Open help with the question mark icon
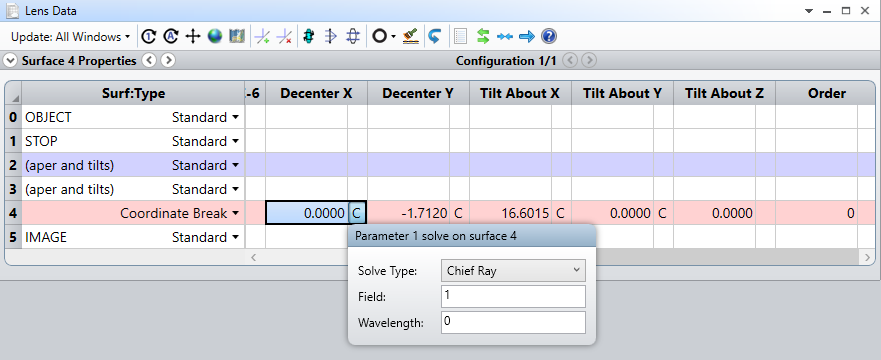This screenshot has height=360, width=881. pos(548,37)
